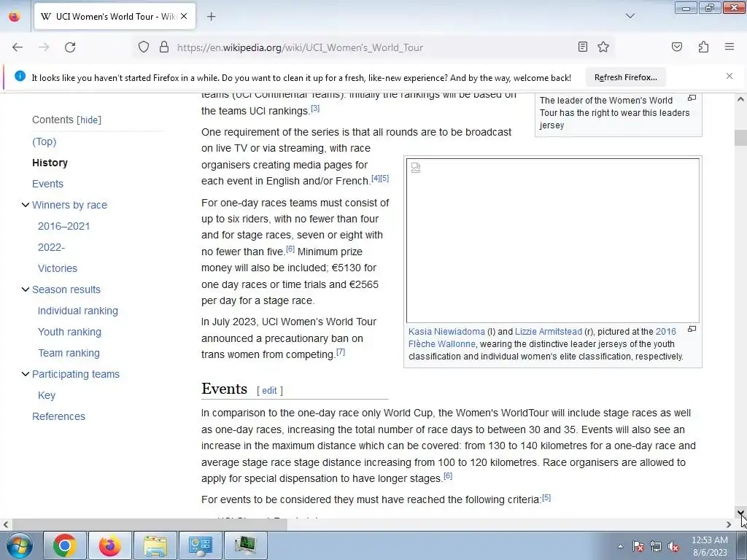Jump to Youth ranking subsection
The width and height of the screenshot is (747, 560).
(x=69, y=332)
